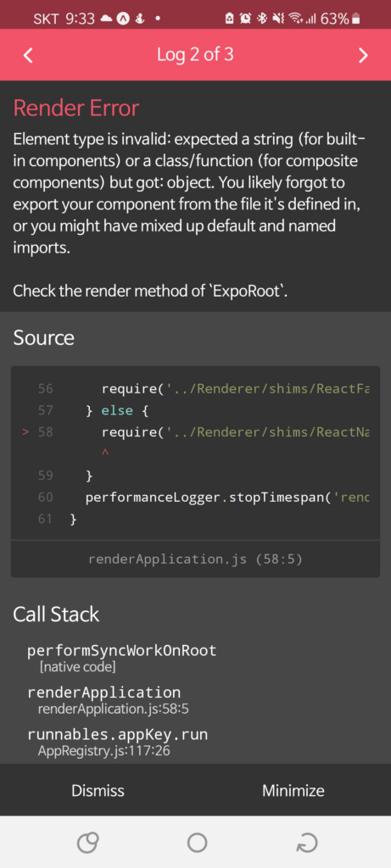Dismiss the render error log
The height and width of the screenshot is (868, 391).
[98, 790]
